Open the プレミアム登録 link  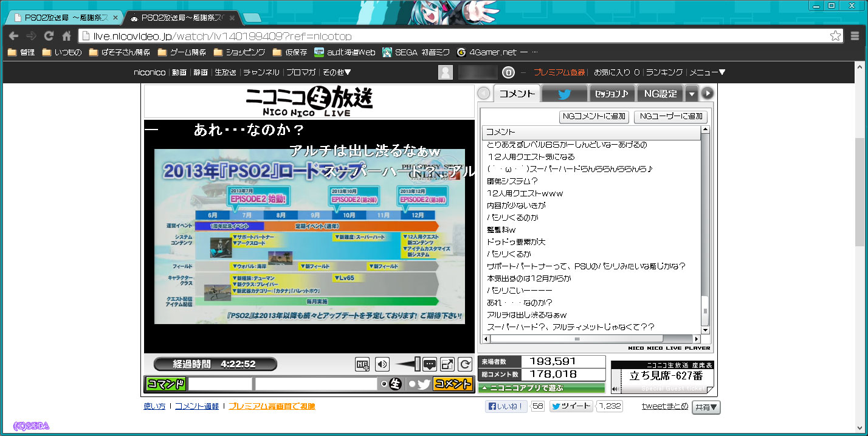(x=560, y=72)
